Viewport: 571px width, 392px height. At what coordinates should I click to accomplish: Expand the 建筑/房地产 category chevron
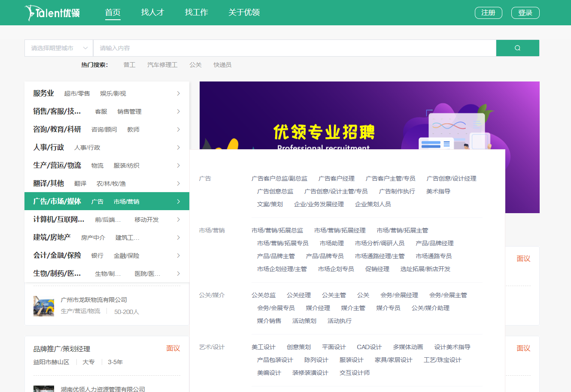[179, 238]
